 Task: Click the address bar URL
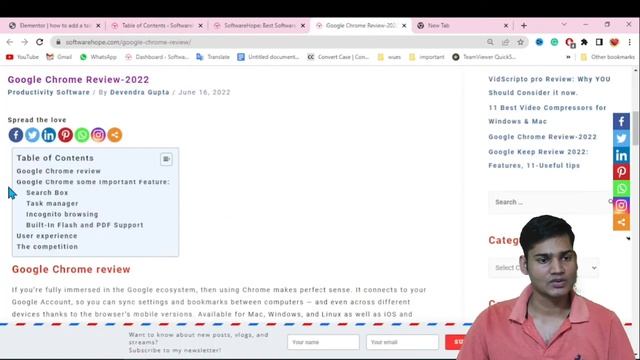128,42
